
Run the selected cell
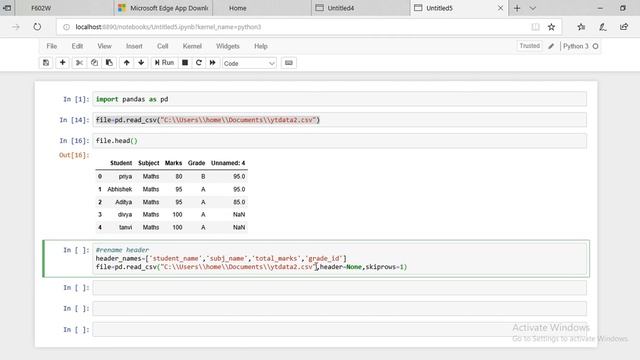(164, 63)
